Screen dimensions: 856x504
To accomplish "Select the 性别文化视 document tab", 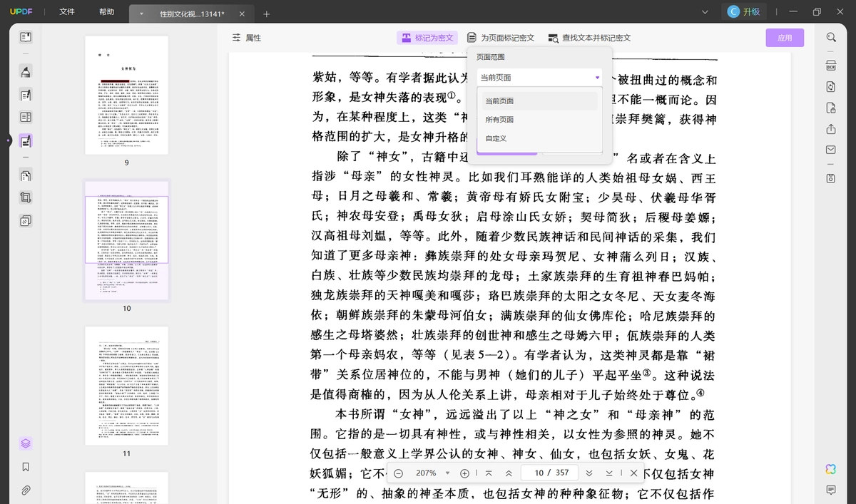I will tap(190, 14).
